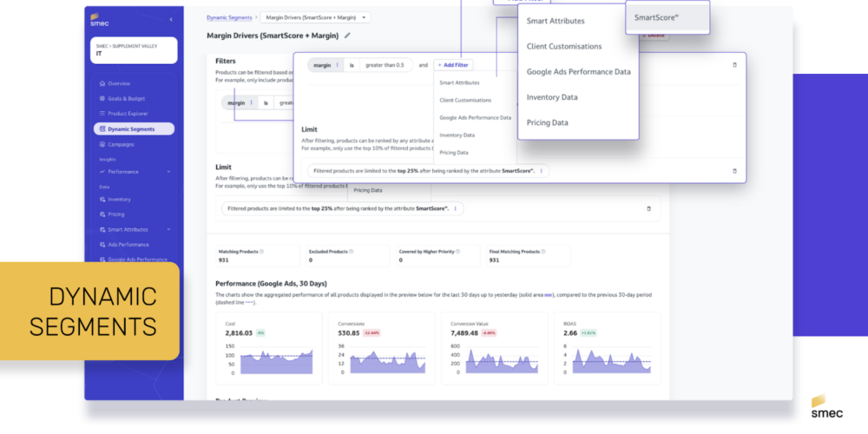
Task: Click the pencil edit icon beside segment title
Action: point(348,36)
